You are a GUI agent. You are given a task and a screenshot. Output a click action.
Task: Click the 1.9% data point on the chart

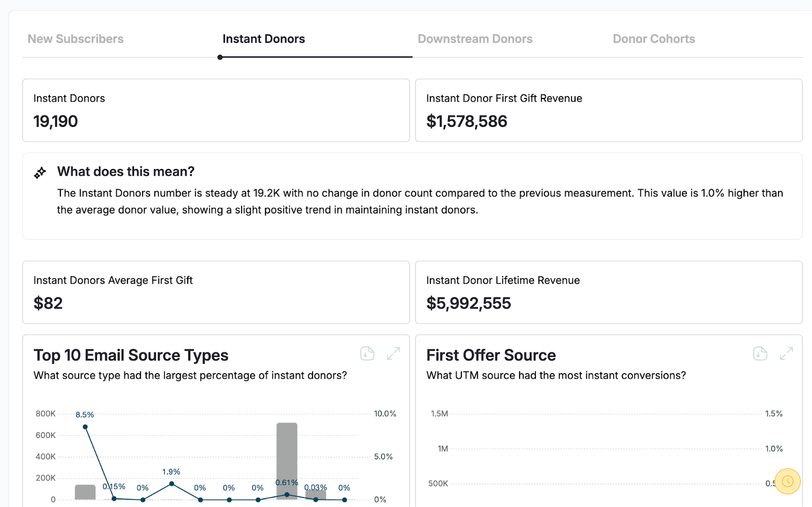coord(172,484)
